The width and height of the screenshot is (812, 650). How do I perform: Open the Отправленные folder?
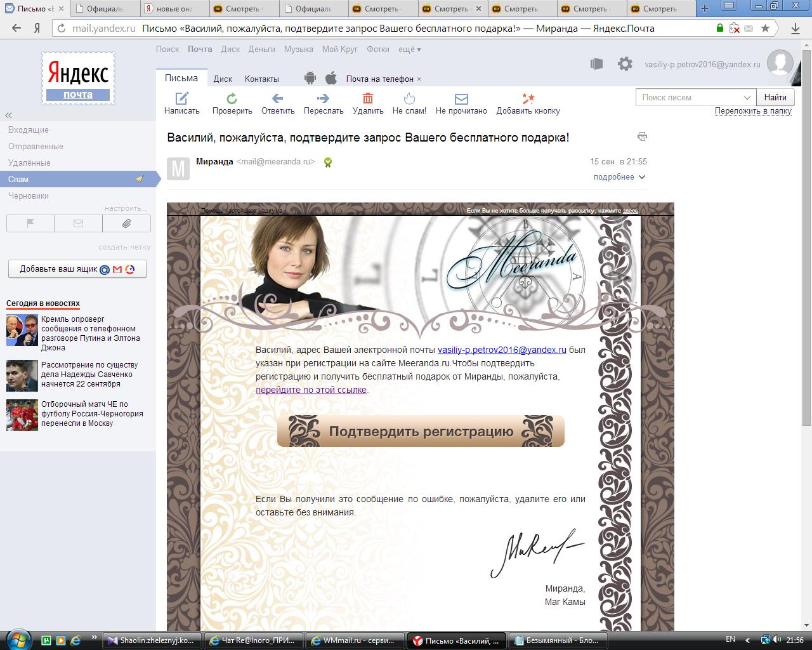[36, 146]
